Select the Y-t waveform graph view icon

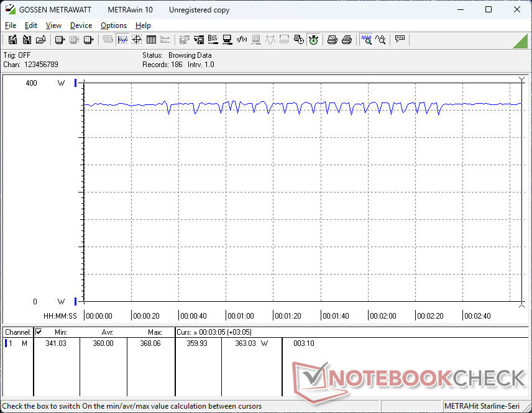[x=122, y=40]
